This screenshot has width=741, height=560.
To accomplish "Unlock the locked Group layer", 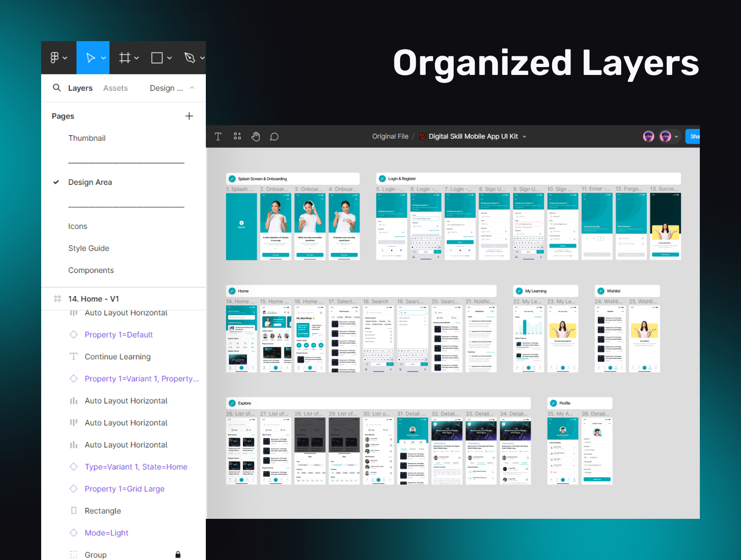I will (178, 554).
